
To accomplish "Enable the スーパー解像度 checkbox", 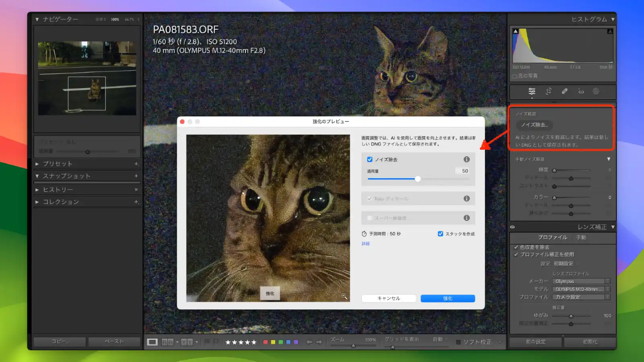I will tap(369, 218).
